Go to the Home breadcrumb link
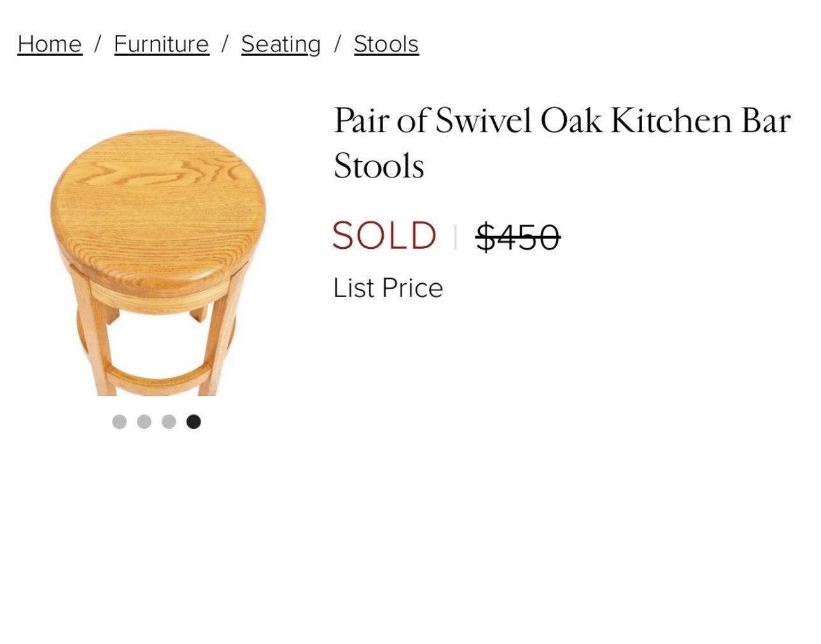Screen dimensions: 821x644 pos(50,44)
